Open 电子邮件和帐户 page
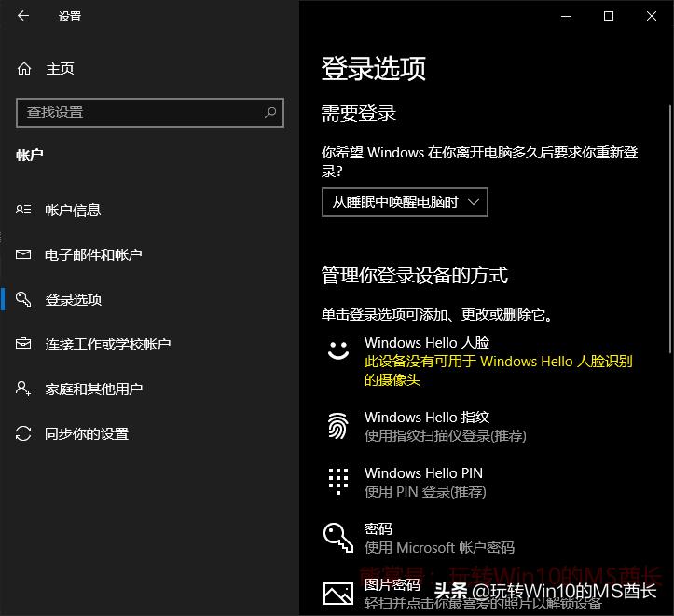Viewport: 674px width, 616px height. click(93, 254)
